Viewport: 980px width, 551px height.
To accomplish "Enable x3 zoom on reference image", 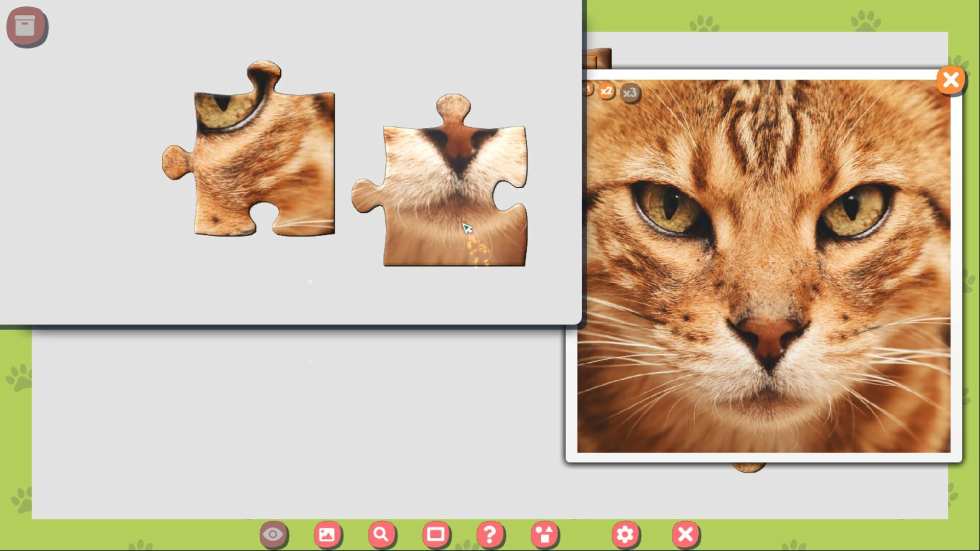I will tap(630, 92).
